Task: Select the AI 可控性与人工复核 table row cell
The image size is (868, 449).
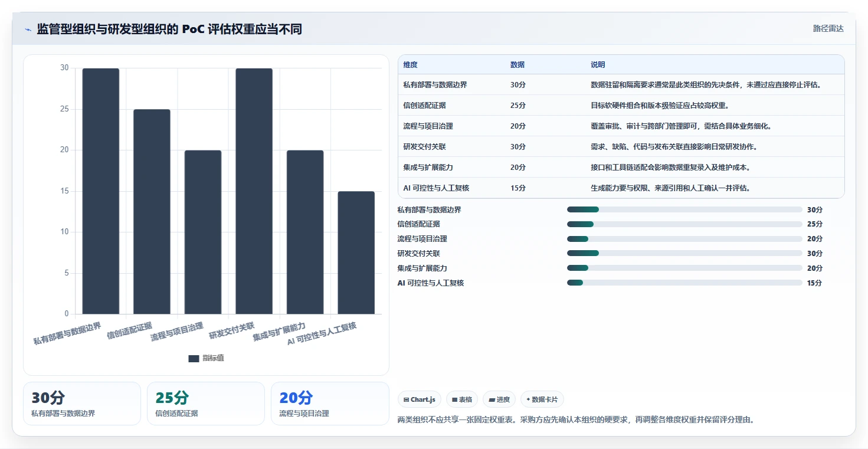Action: coord(436,188)
